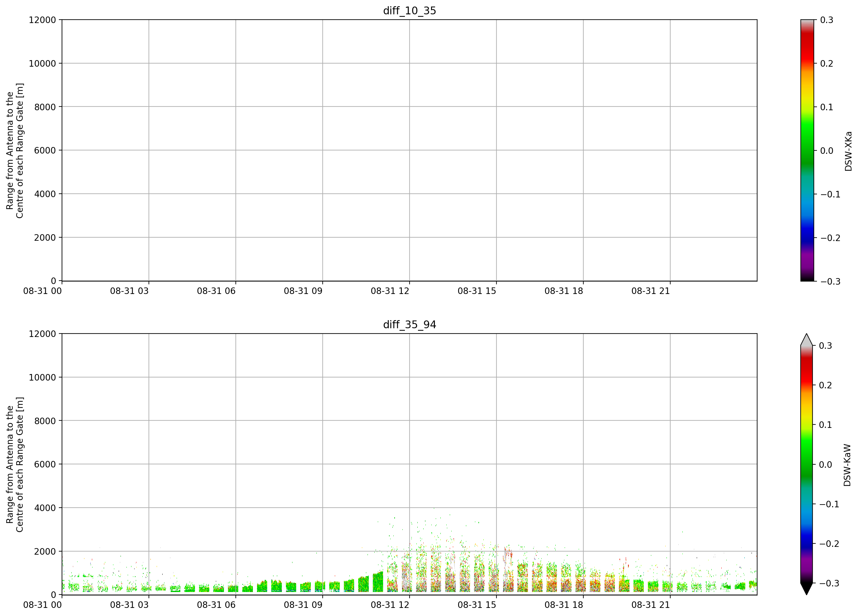This screenshot has height=616, width=859.
Task: Click "08-31 06" x-tick under diff_35_94 plot
Action: (216, 605)
